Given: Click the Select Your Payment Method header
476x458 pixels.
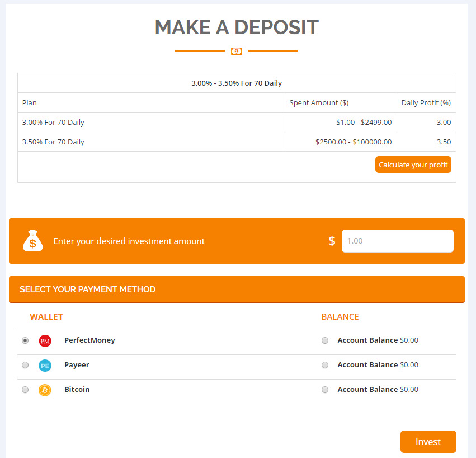Looking at the screenshot, I should (88, 289).
